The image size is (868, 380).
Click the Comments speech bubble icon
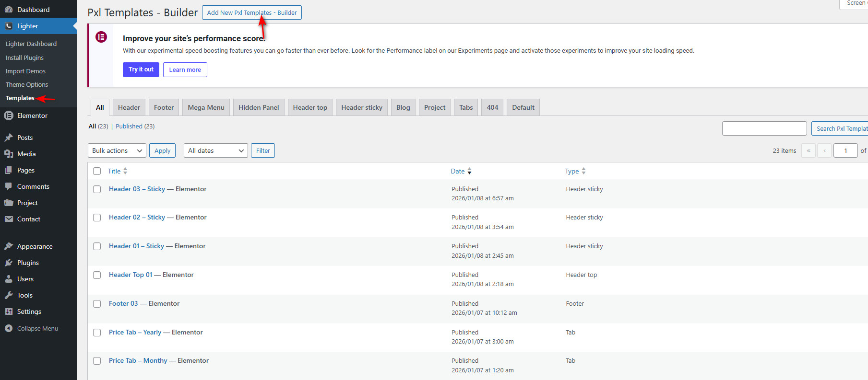click(9, 186)
